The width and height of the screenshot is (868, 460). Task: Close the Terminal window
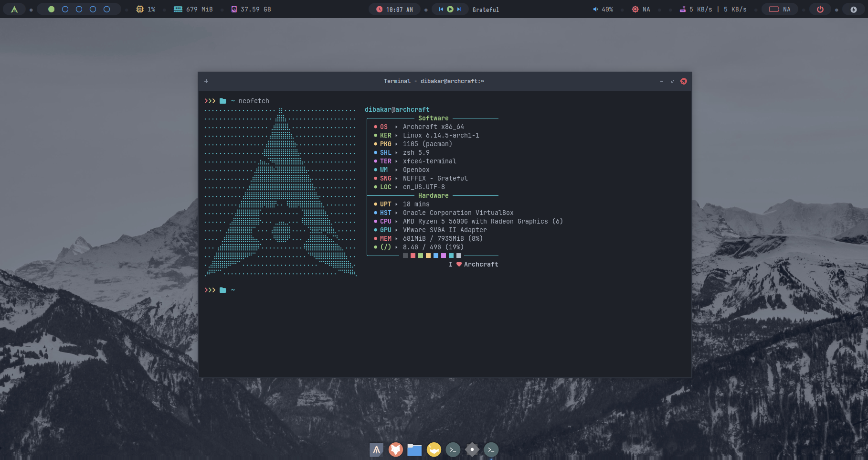point(684,81)
